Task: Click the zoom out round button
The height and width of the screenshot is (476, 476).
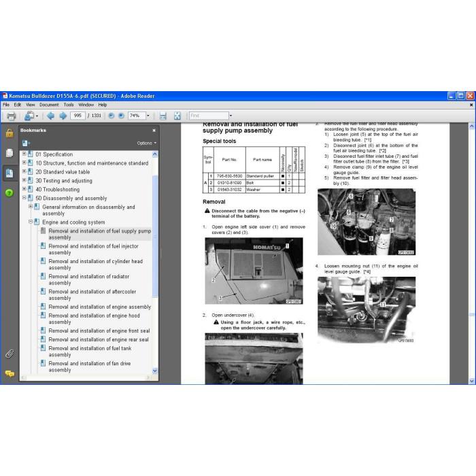Action: tap(112, 116)
